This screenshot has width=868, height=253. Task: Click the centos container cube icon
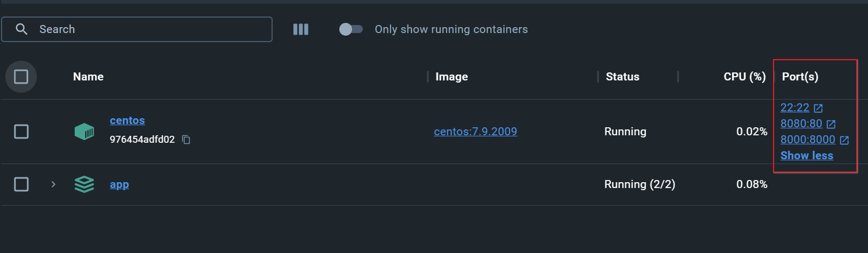[84, 132]
